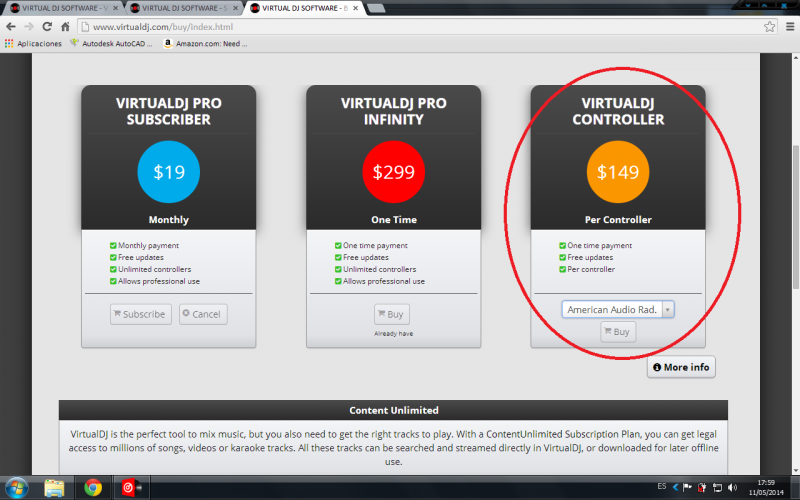This screenshot has width=800, height=500.
Task: Bookmark this page with the star icon
Action: click(769, 27)
